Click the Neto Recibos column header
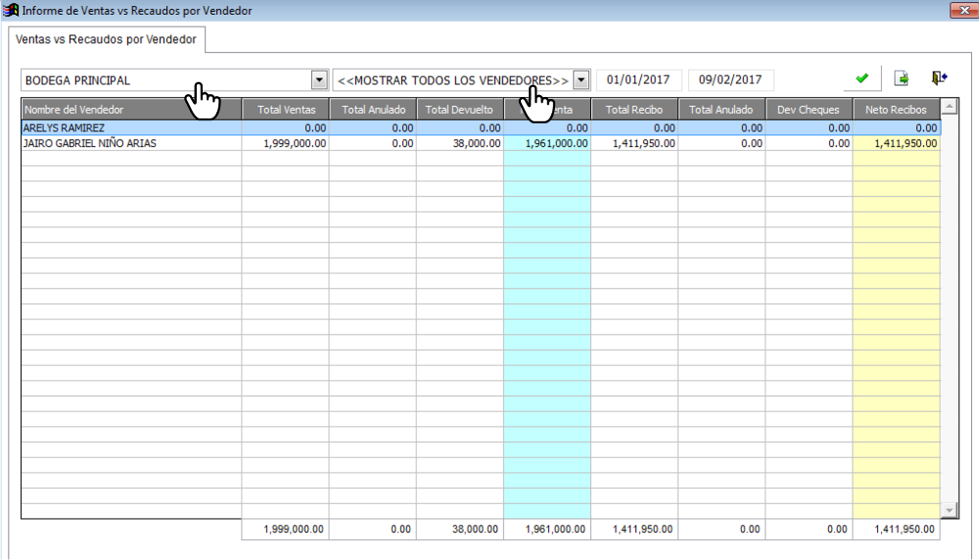979x560 pixels. 896,110
